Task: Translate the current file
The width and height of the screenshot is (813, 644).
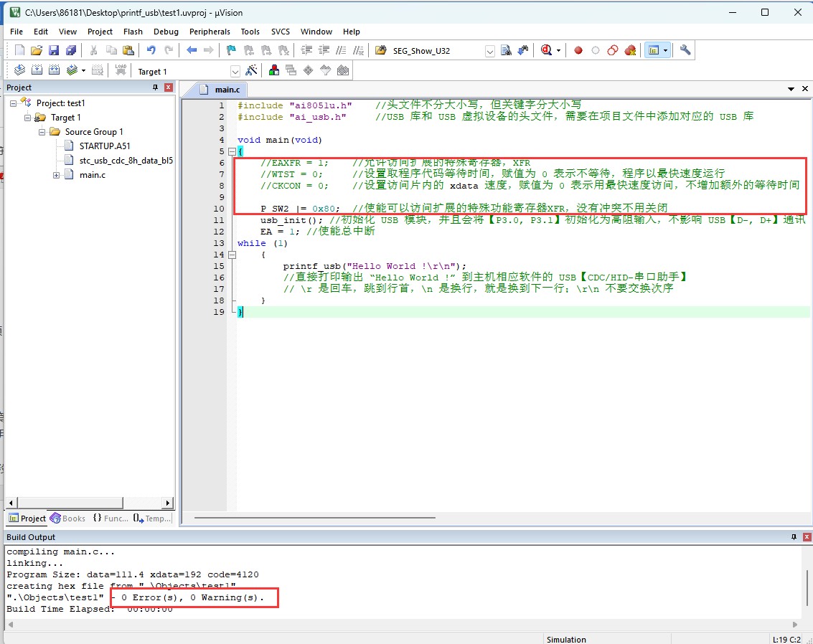Action: [x=19, y=70]
